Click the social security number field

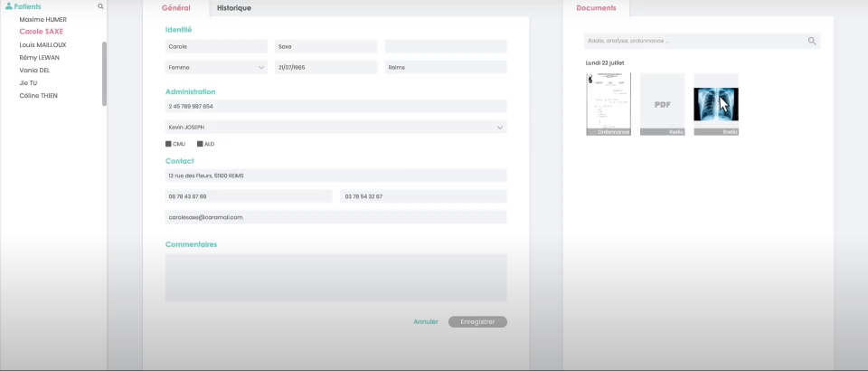[x=336, y=106]
